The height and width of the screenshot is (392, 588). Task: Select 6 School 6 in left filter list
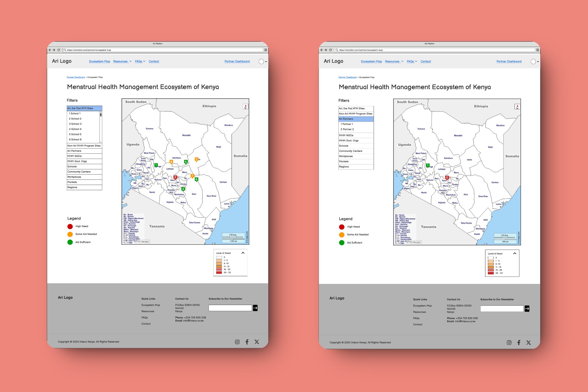tap(75, 139)
